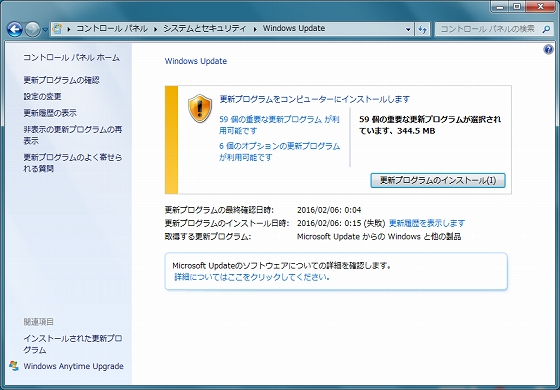The height and width of the screenshot is (390, 560).
Task: Minimize the Windows Update window
Action: (x=500, y=6)
